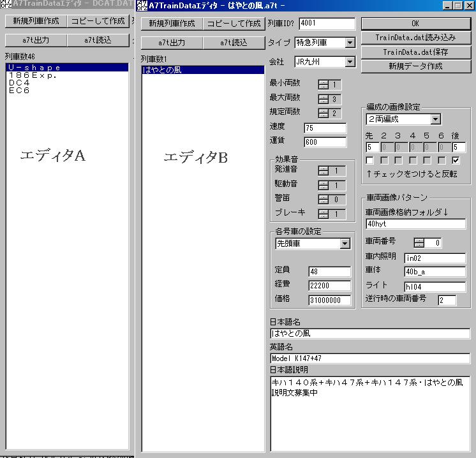This screenshot has height=458, width=476.
Task: Click the 速度 speed input field
Action: 325,128
